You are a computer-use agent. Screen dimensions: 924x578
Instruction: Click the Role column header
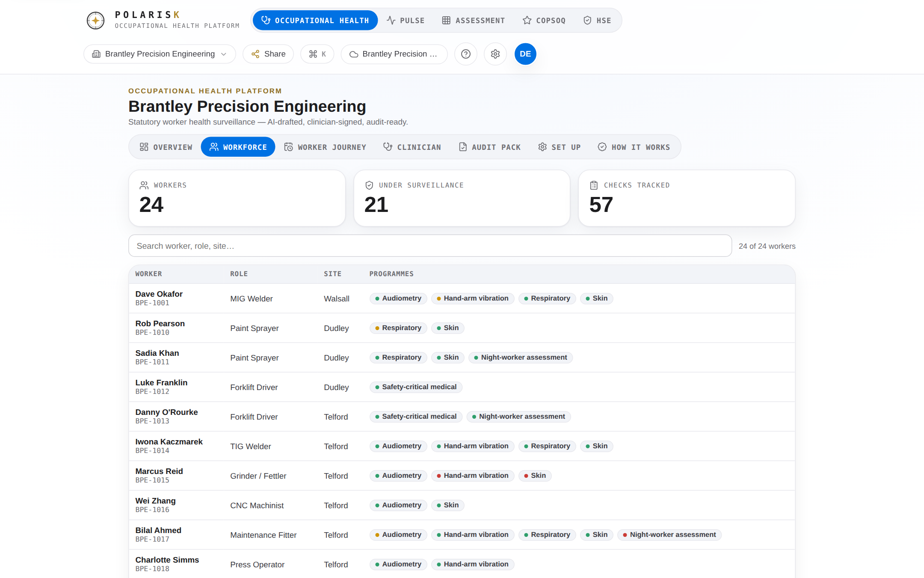[239, 274]
